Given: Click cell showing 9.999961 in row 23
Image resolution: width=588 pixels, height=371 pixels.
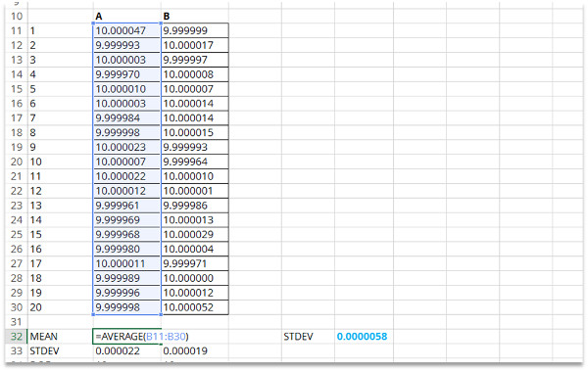Looking at the screenshot, I should tap(126, 206).
